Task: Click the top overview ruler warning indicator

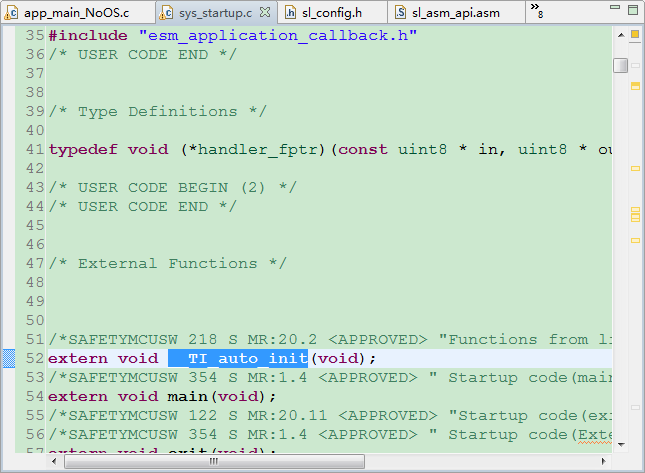Action: point(635,34)
